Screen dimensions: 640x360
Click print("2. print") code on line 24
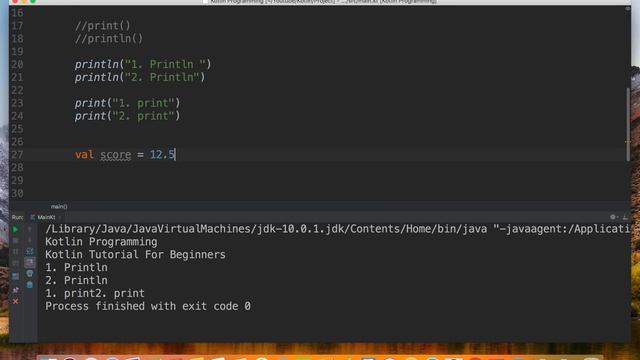pos(127,116)
